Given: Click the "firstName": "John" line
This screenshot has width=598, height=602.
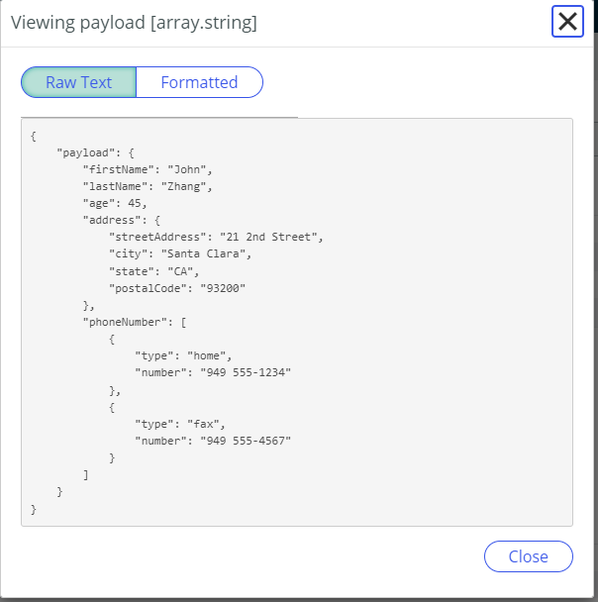Looking at the screenshot, I should point(148,169).
